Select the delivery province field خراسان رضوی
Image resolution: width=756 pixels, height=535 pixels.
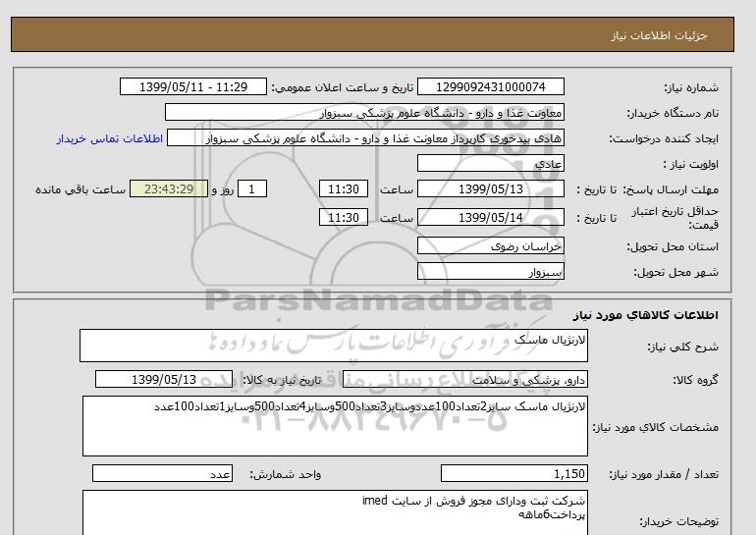click(x=490, y=245)
